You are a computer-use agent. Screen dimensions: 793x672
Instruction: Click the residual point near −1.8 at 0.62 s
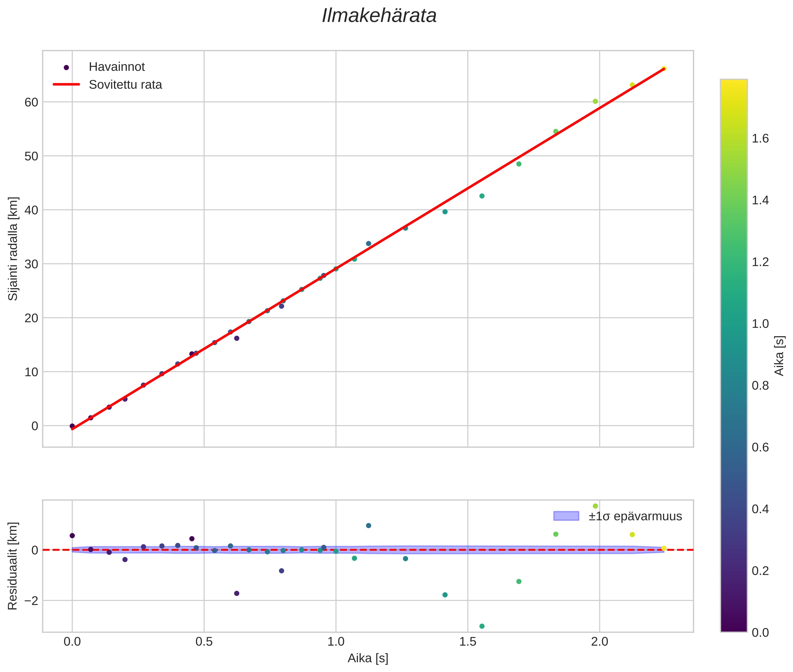pos(236,593)
